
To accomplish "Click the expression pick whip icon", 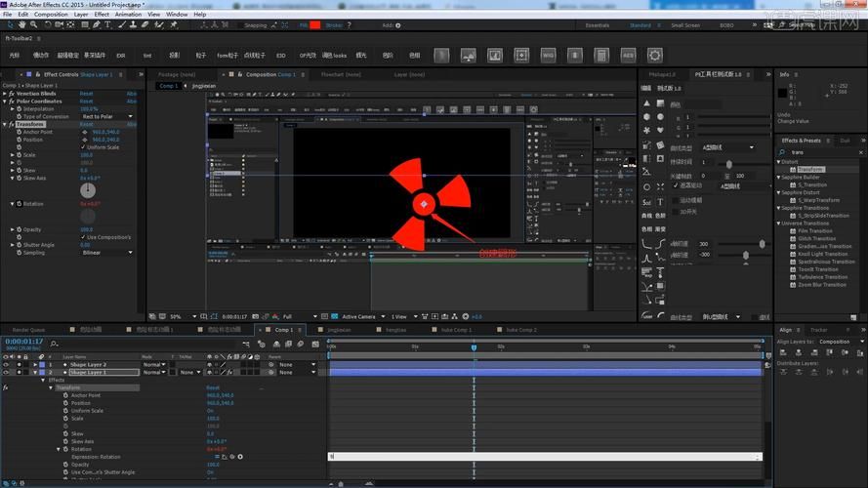I will point(232,457).
